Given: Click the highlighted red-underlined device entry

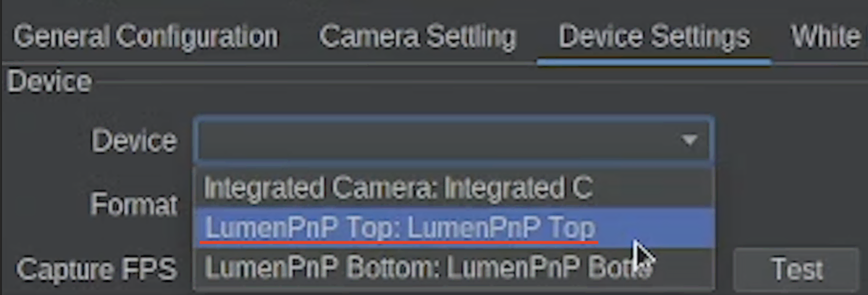Looking at the screenshot, I should [x=400, y=228].
